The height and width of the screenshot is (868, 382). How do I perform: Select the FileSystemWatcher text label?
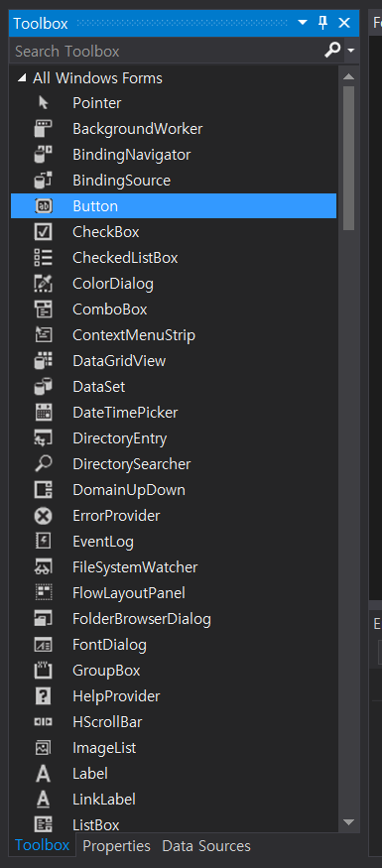135,567
